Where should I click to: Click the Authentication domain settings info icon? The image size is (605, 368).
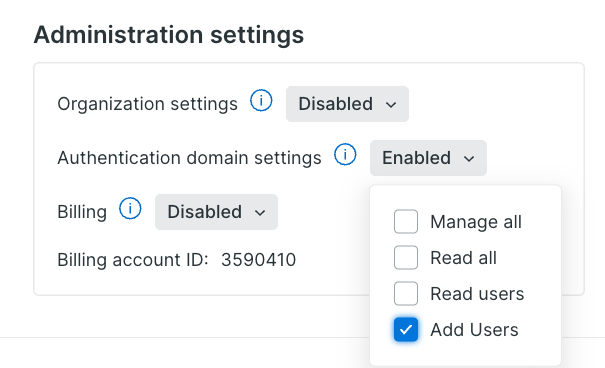point(345,155)
